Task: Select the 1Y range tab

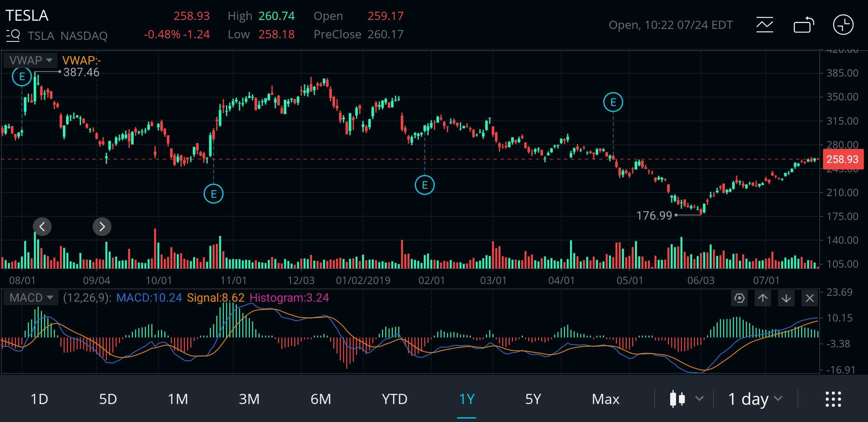Action: click(x=466, y=399)
